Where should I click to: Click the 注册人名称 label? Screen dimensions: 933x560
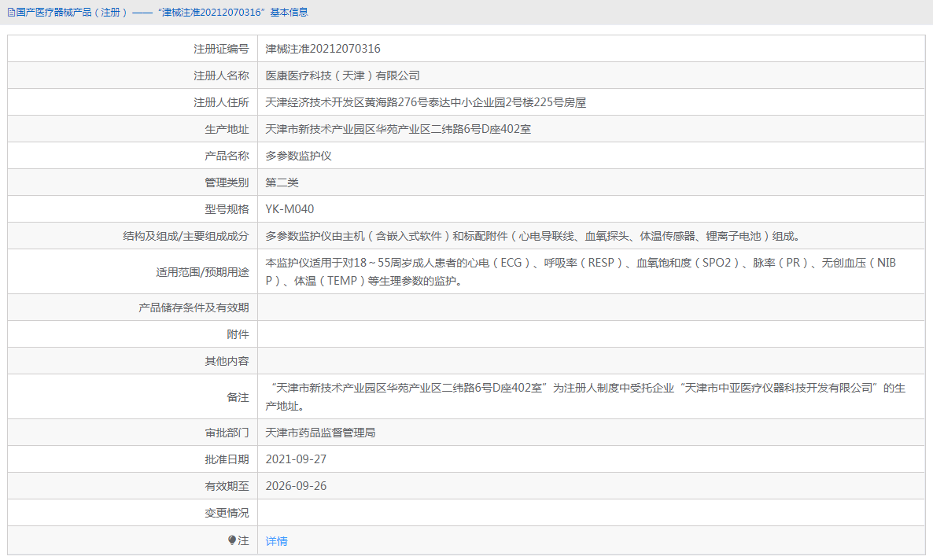[221, 76]
